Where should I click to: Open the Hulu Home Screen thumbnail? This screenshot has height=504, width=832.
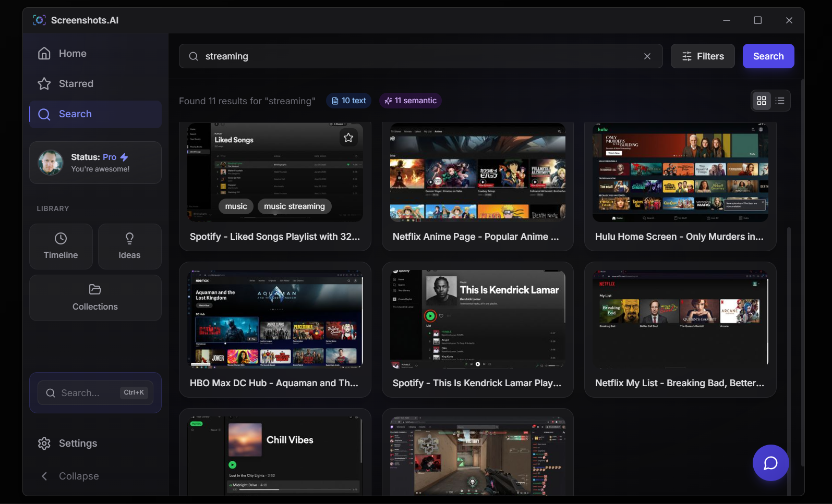click(680, 173)
